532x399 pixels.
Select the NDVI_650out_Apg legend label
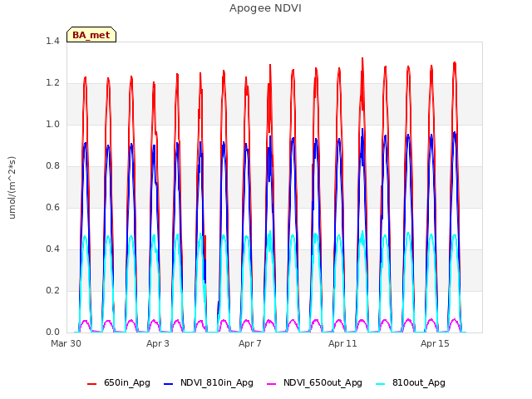pyautogui.click(x=323, y=382)
